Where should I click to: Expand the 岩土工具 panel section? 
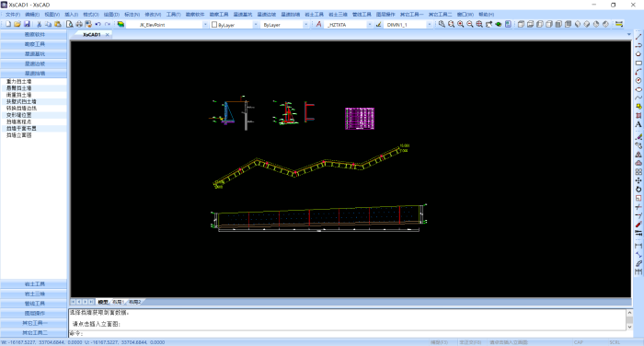click(x=34, y=284)
